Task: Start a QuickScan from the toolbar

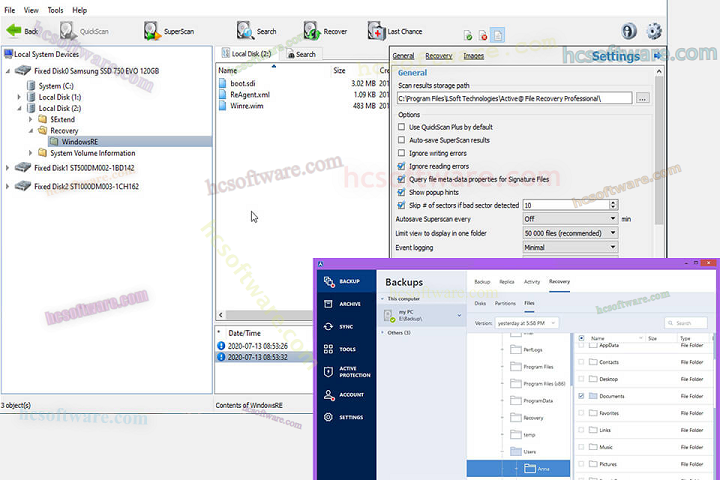Action: [68, 31]
